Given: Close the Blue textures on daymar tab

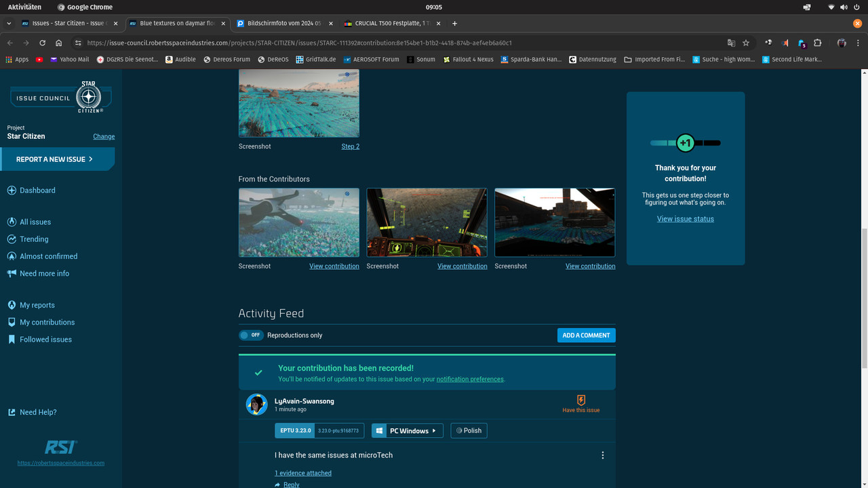Looking at the screenshot, I should tap(223, 23).
